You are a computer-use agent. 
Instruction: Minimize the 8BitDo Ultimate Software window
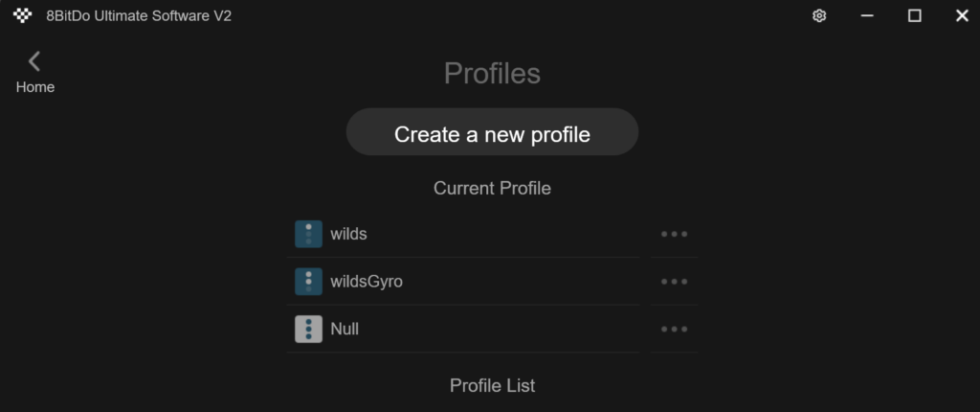[867, 16]
